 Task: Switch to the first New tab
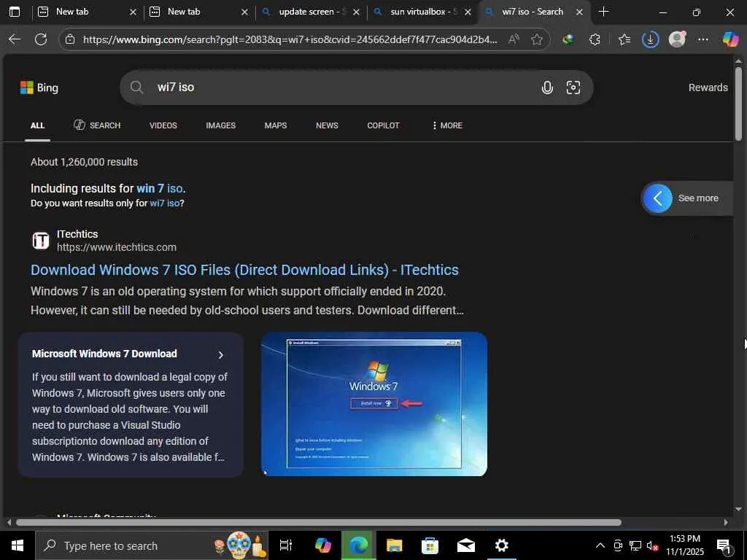coord(88,12)
